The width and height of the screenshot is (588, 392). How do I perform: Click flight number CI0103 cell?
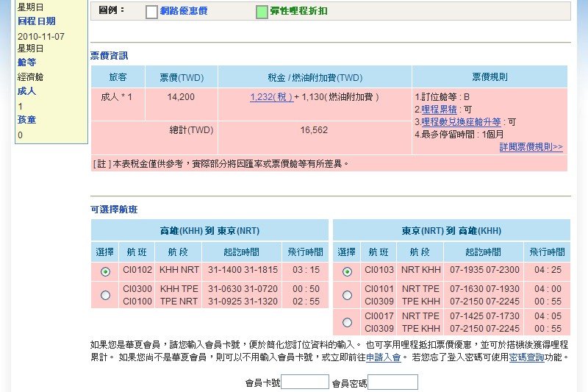point(379,270)
